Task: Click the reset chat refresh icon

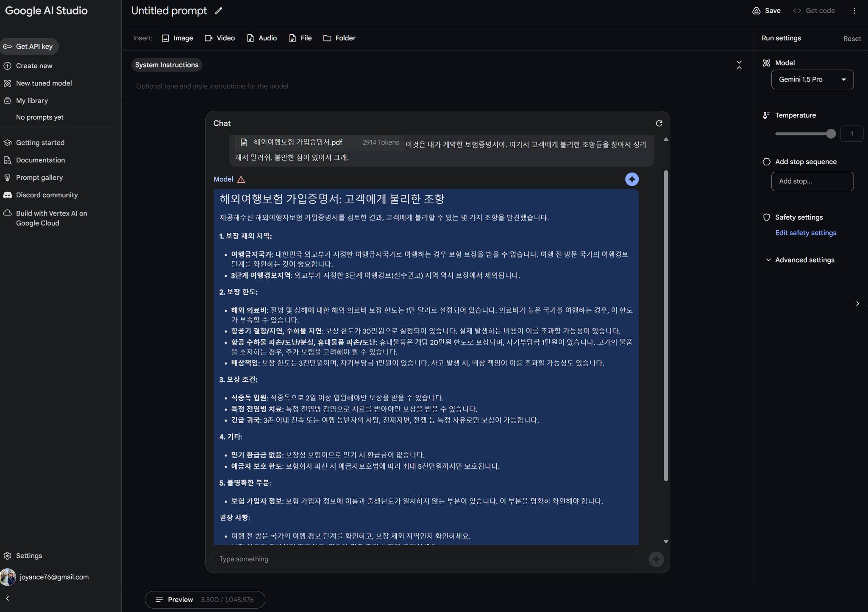Action: (659, 123)
